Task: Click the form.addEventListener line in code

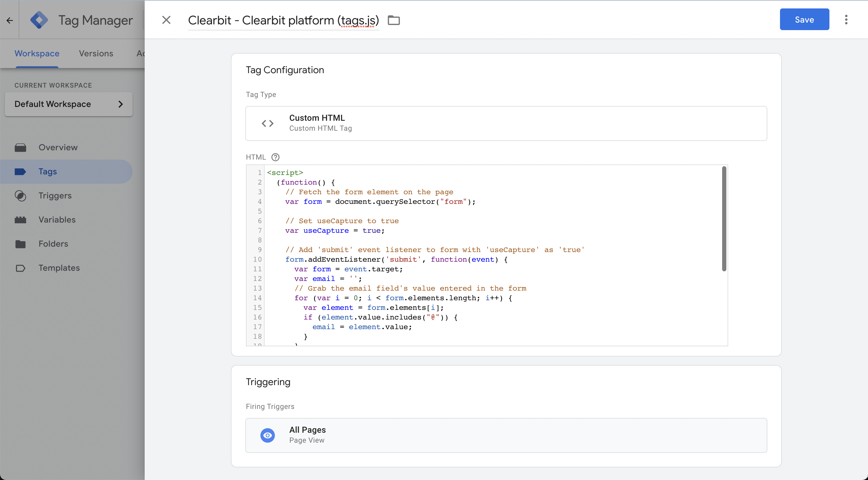Action: 396,260
